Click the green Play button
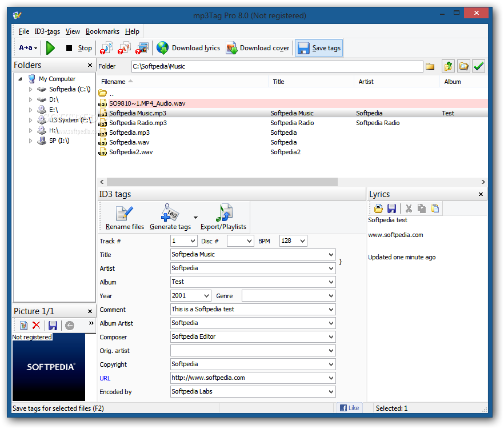 click(50, 48)
